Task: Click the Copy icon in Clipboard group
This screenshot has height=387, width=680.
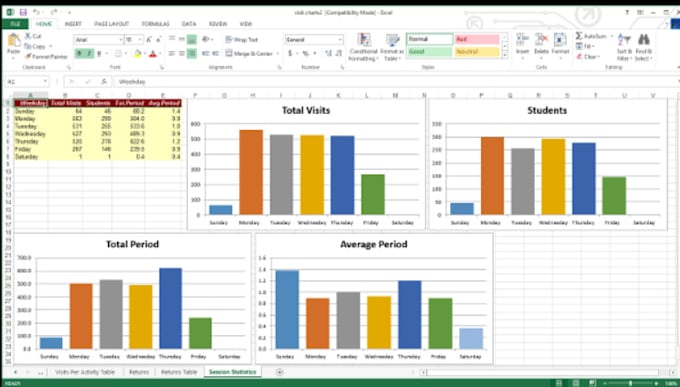Action: click(28, 46)
